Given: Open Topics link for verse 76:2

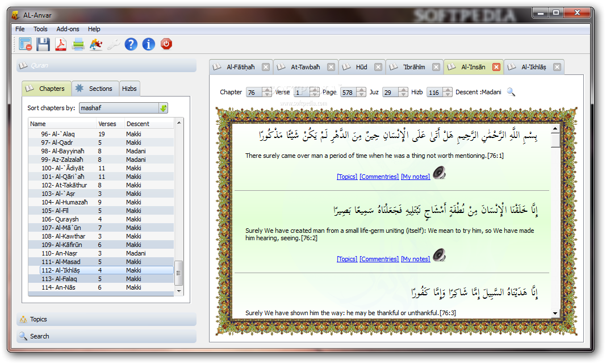Looking at the screenshot, I should [x=346, y=259].
